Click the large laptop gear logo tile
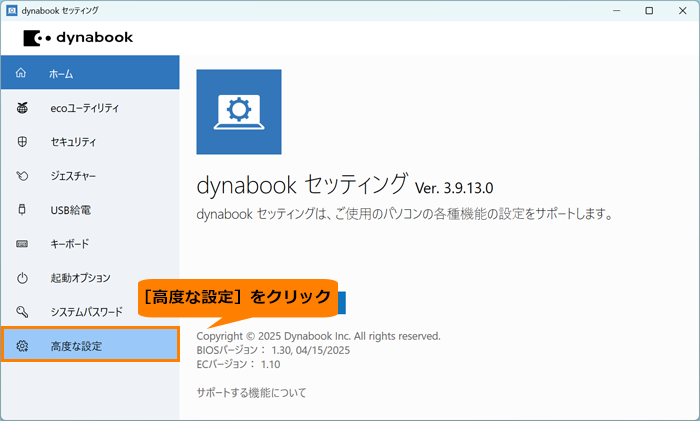The height and width of the screenshot is (421, 700). (239, 112)
